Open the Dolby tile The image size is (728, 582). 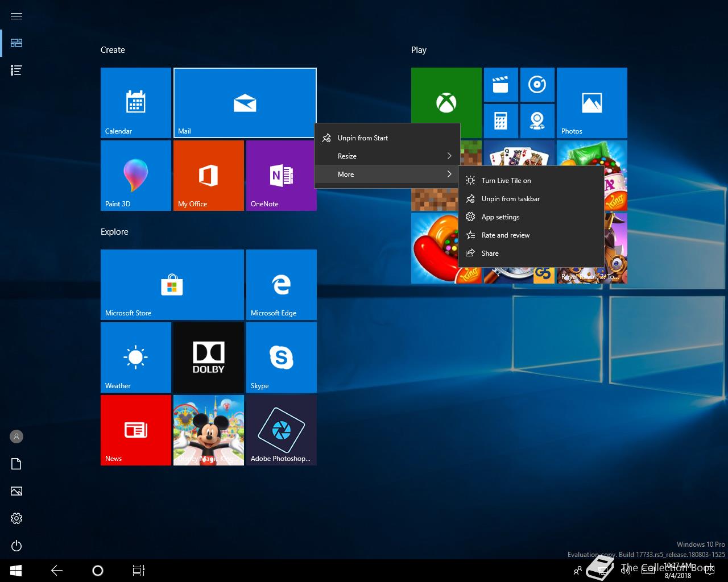tap(209, 357)
